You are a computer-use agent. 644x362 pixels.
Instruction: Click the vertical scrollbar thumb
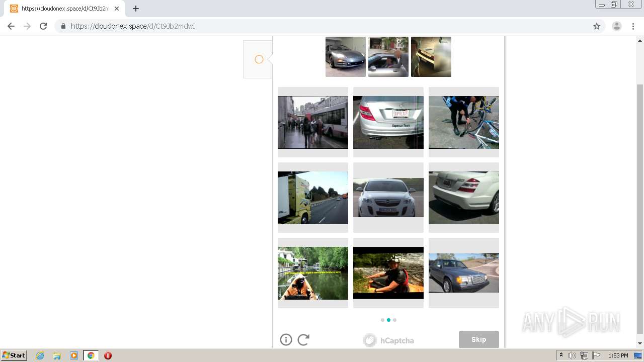tap(640, 209)
